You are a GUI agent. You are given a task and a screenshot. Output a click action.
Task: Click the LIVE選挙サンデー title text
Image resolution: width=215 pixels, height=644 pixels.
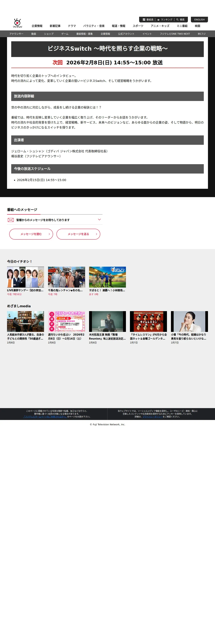25,291
